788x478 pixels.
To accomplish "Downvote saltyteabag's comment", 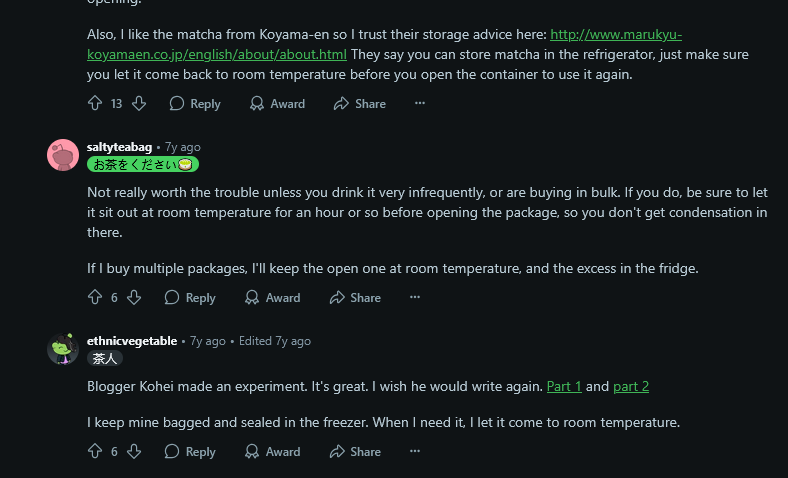I will point(134,298).
